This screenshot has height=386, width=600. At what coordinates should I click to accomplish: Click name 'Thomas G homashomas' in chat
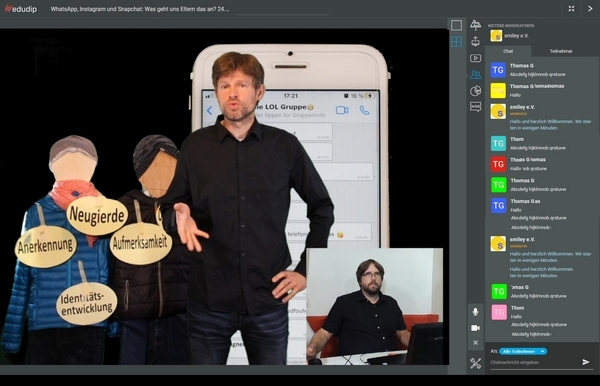tap(537, 86)
